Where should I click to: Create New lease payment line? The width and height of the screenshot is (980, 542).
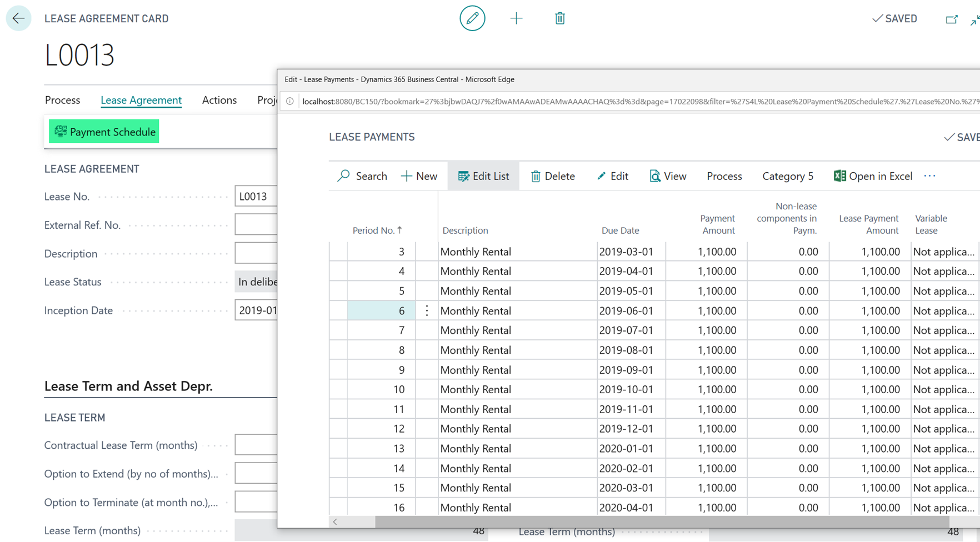[419, 176]
